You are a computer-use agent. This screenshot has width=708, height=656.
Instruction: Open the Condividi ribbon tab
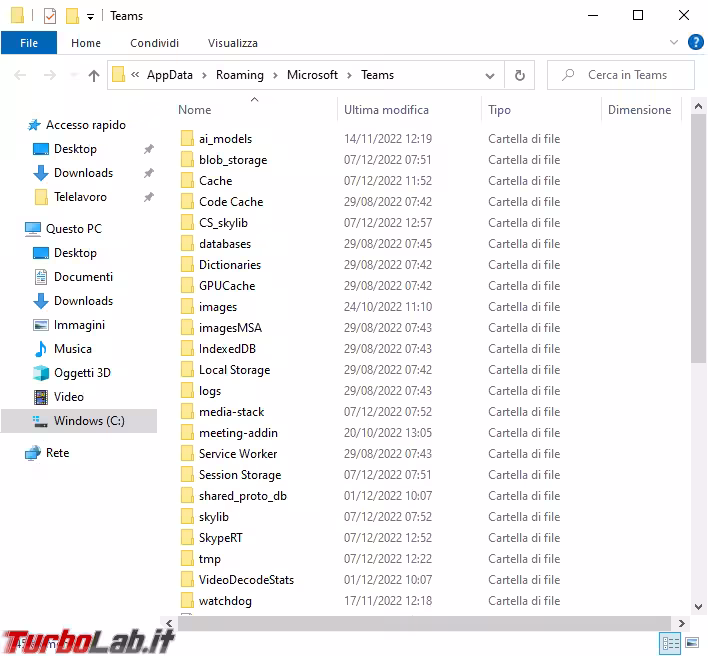(x=154, y=43)
